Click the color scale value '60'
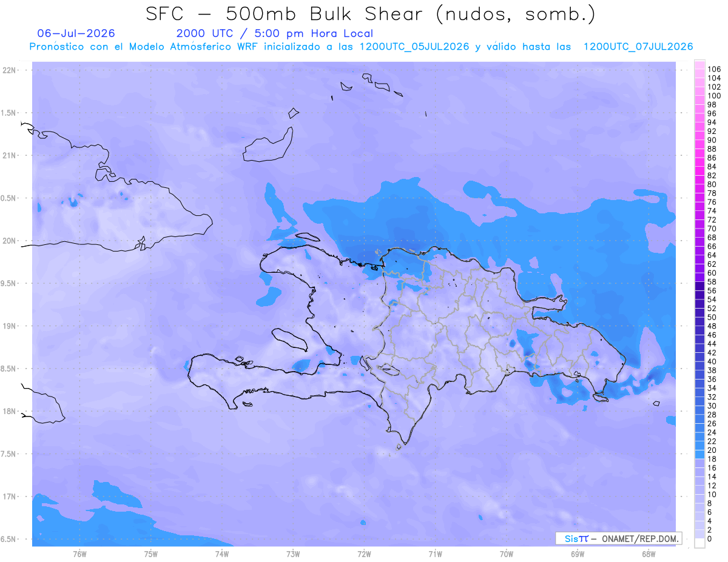The image size is (728, 562). pos(712,273)
